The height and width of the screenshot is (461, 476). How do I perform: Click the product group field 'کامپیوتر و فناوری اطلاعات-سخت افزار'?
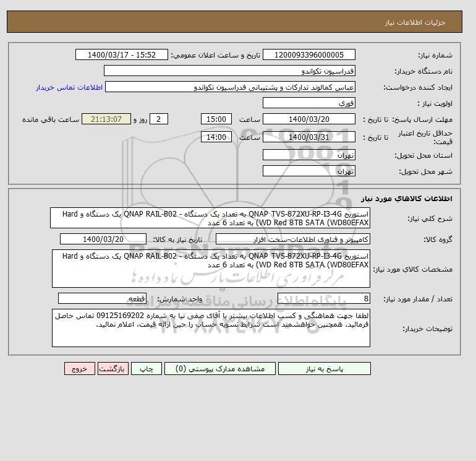[x=293, y=239]
